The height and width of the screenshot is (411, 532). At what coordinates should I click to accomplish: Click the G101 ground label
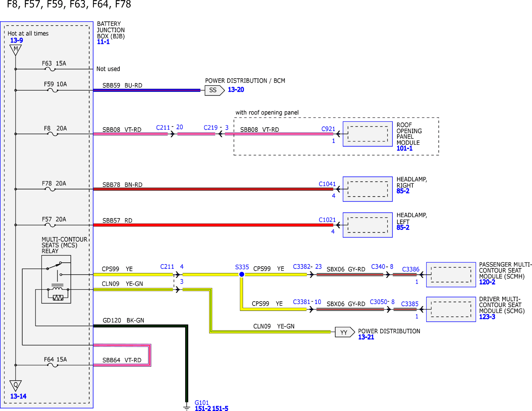click(x=202, y=403)
